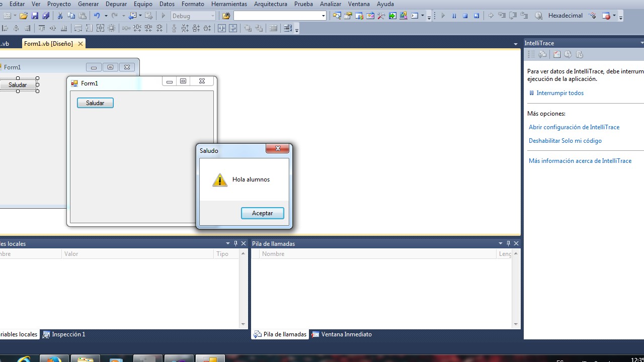644x362 pixels.
Task: Switch to the Ventana Inmediato tab
Action: coord(346,334)
